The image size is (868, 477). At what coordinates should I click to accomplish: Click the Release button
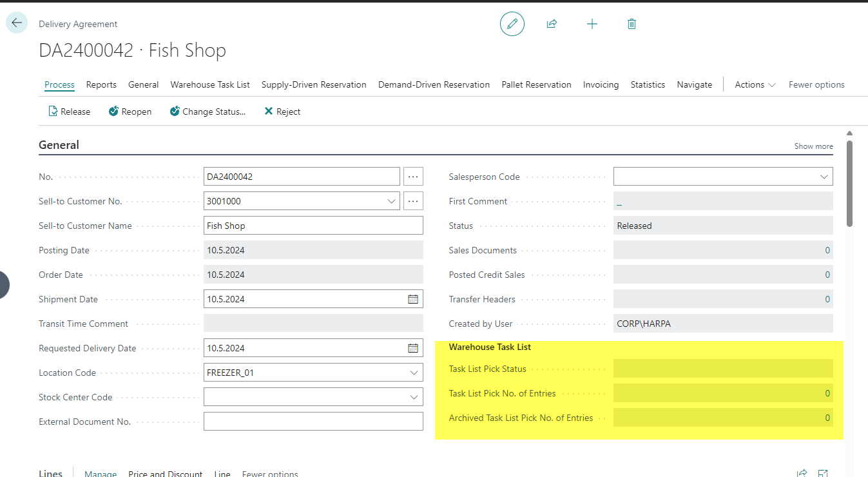70,112
